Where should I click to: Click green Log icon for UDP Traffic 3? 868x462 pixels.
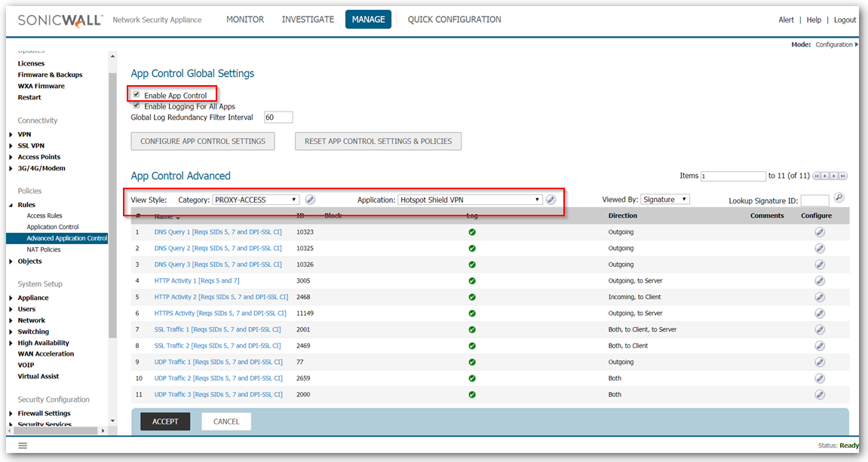tap(472, 394)
